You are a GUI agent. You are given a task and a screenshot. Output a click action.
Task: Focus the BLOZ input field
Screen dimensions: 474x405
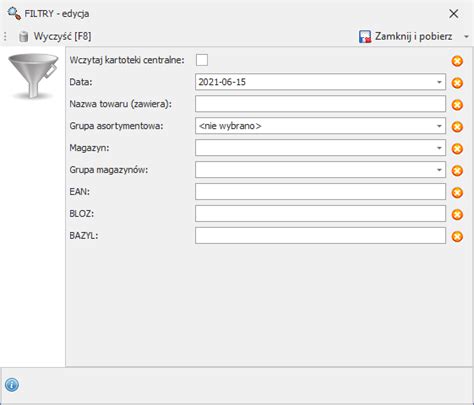320,214
